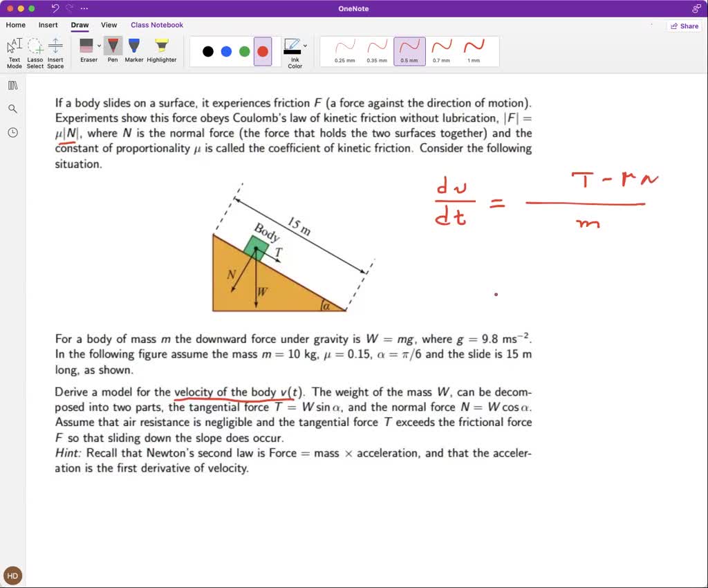Choose the blue ink color swatch
This screenshot has width=708, height=588.
click(225, 50)
